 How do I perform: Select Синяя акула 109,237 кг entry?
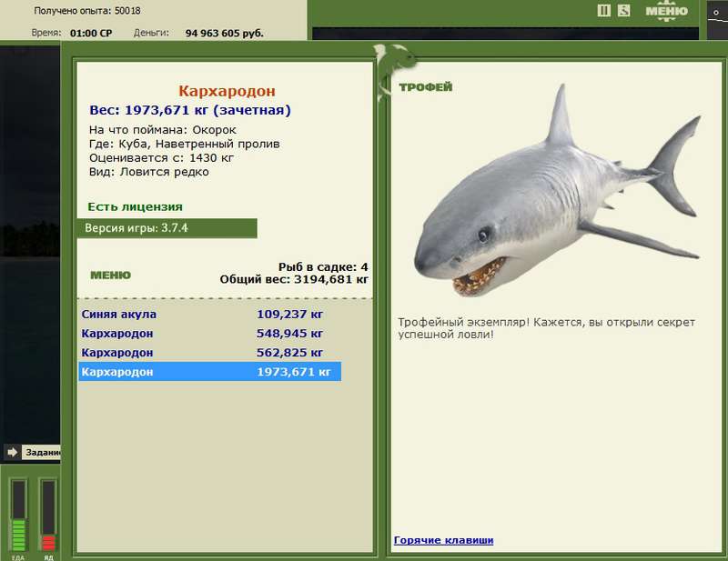click(210, 314)
